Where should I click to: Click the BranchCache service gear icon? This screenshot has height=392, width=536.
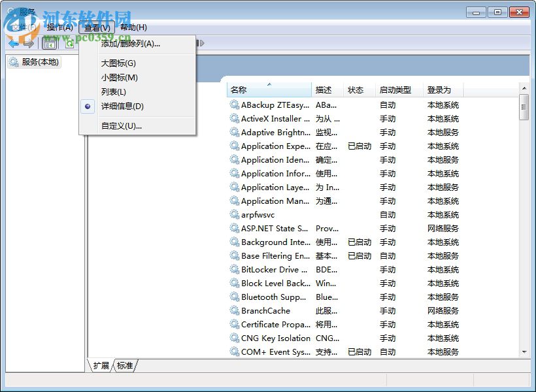tap(233, 311)
